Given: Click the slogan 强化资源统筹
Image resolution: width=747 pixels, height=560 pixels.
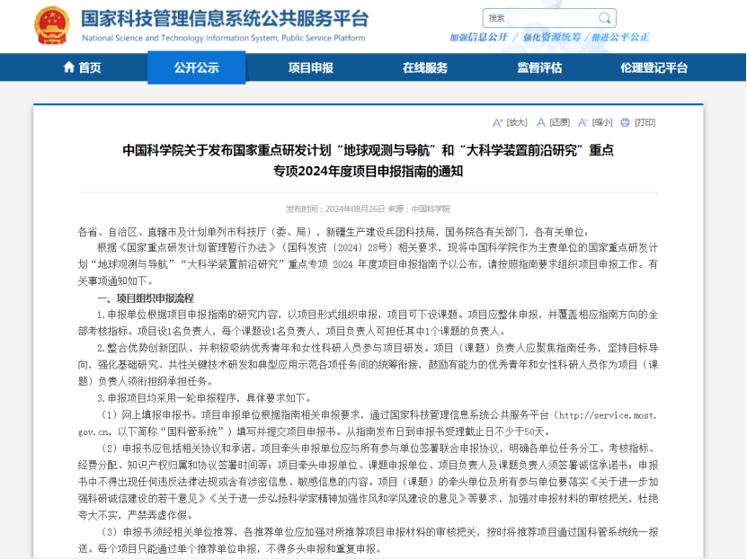Looking at the screenshot, I should tap(552, 37).
